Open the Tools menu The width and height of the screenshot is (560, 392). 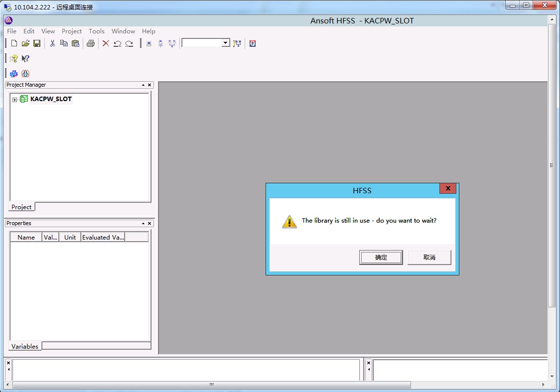coord(97,31)
